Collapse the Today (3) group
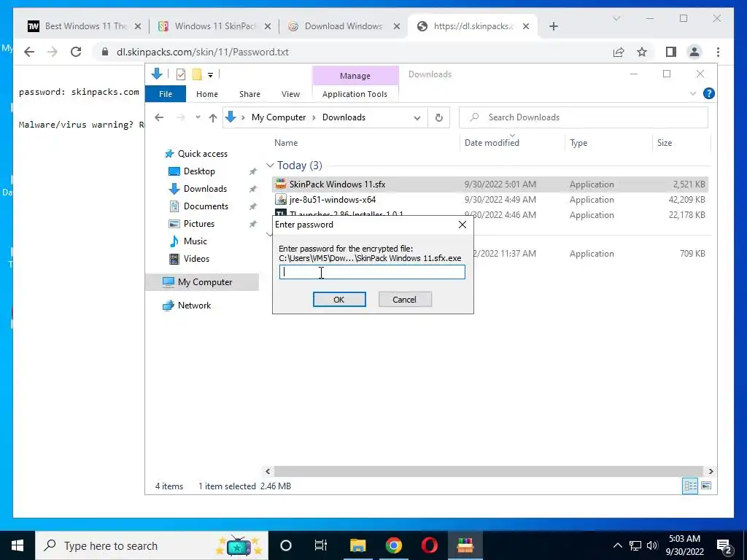This screenshot has width=747, height=560. click(270, 166)
